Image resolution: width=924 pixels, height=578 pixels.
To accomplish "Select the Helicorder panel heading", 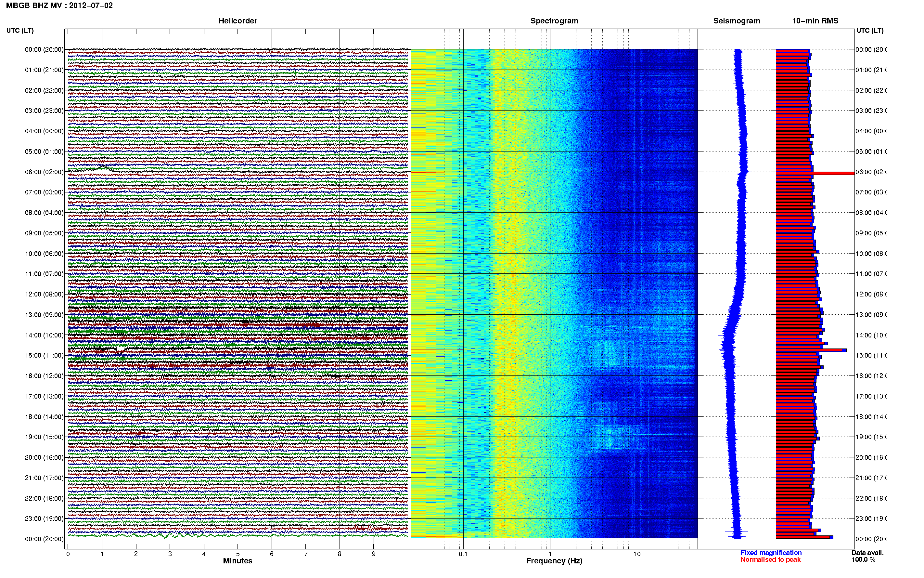I will pos(237,21).
